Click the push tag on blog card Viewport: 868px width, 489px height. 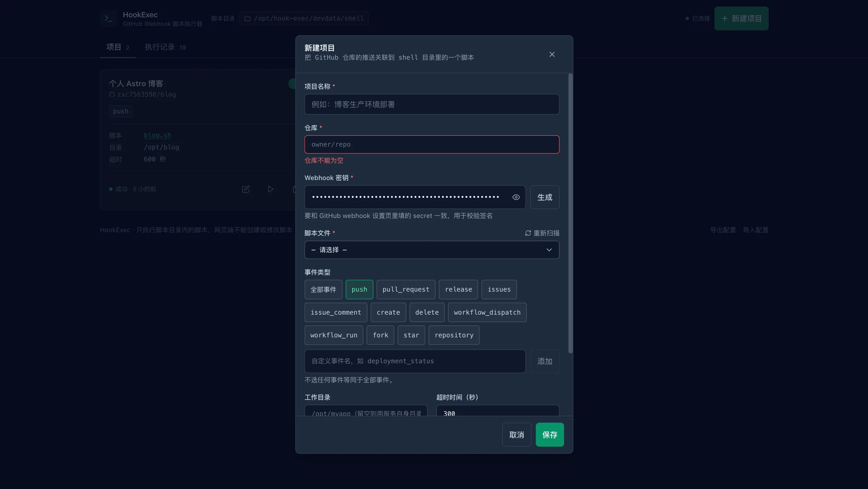point(121,111)
